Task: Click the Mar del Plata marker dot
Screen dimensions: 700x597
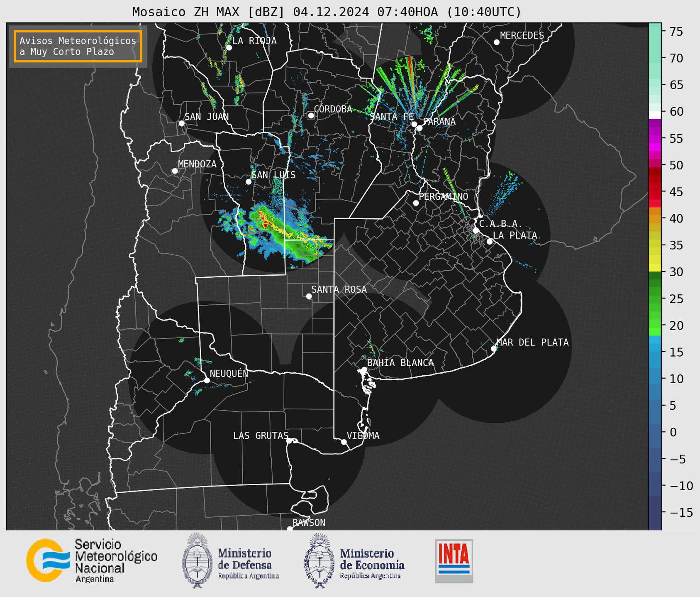Action: pyautogui.click(x=494, y=349)
